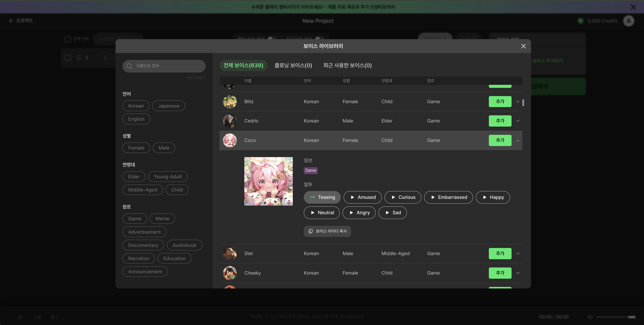Collapse Coco voice details

pyautogui.click(x=518, y=141)
